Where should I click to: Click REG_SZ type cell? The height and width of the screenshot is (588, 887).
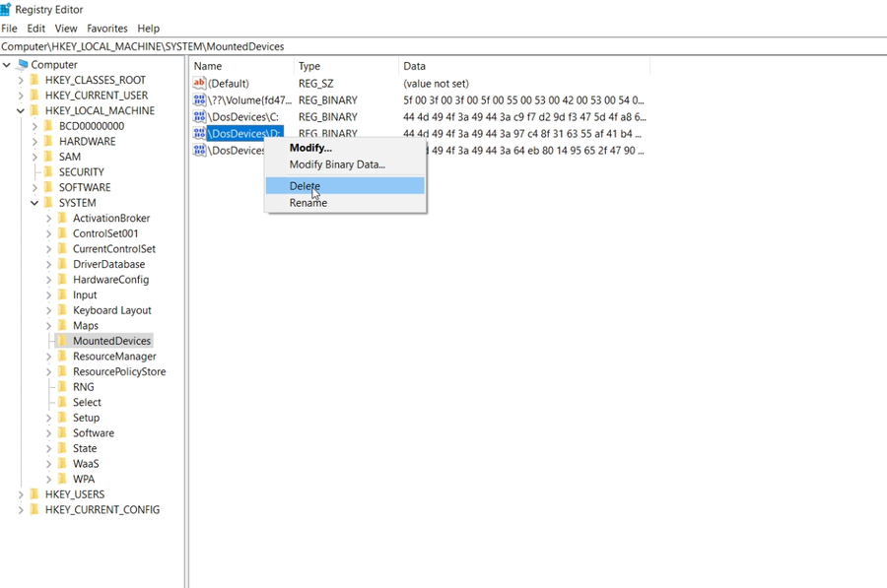click(315, 84)
